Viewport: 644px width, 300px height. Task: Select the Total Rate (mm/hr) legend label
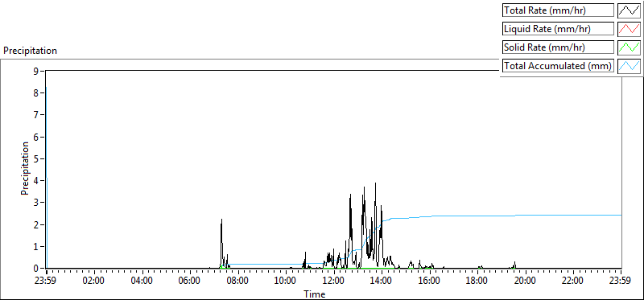click(558, 10)
